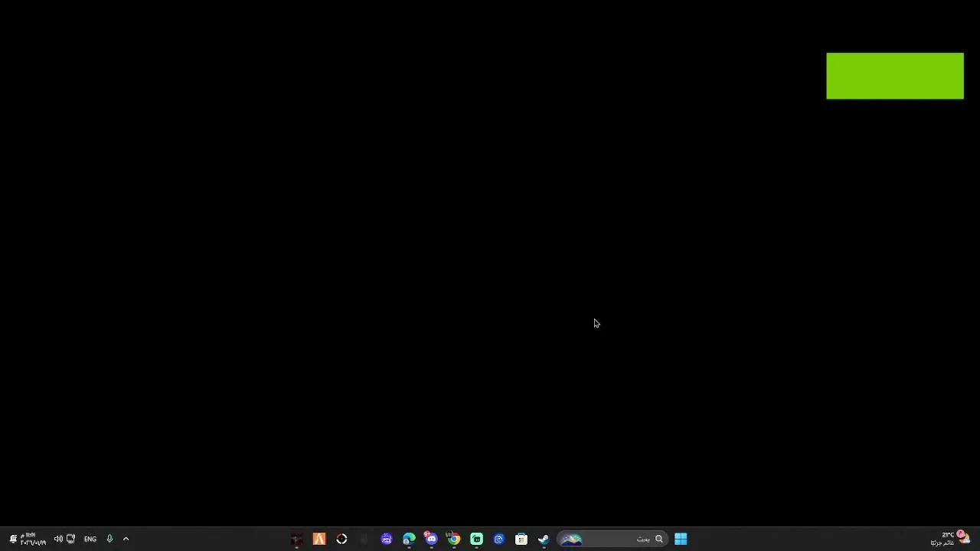Open the dark red app at taskbar start
The width and height of the screenshot is (980, 551).
[297, 540]
